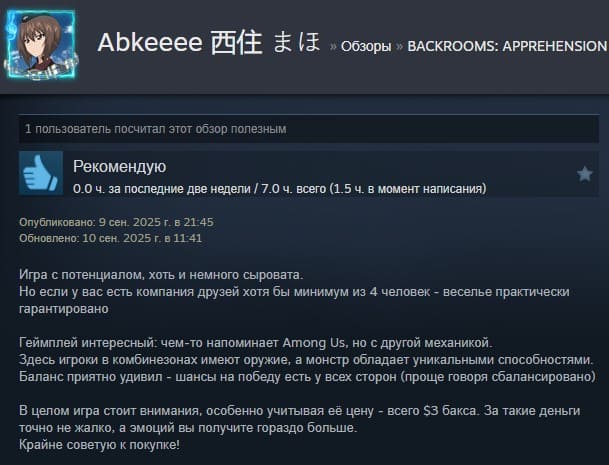
Task: Click the blue thumbs-up recommendation icon
Action: coord(41,173)
